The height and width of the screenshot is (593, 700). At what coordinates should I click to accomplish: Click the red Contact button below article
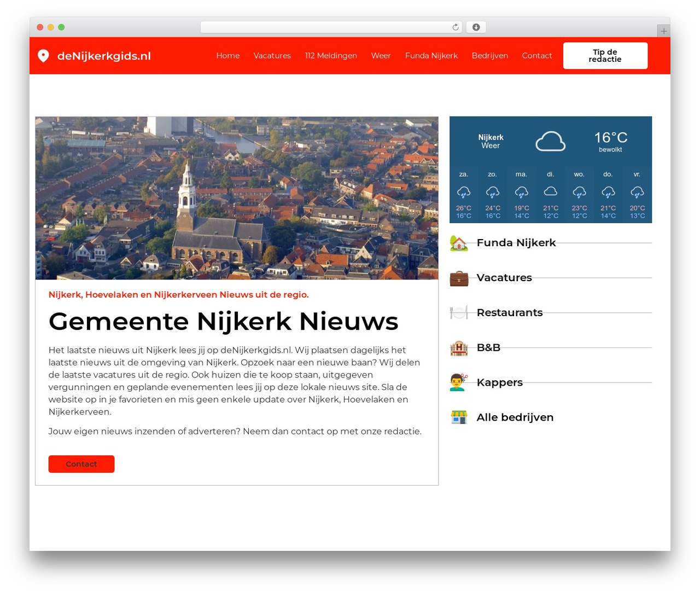(x=81, y=464)
